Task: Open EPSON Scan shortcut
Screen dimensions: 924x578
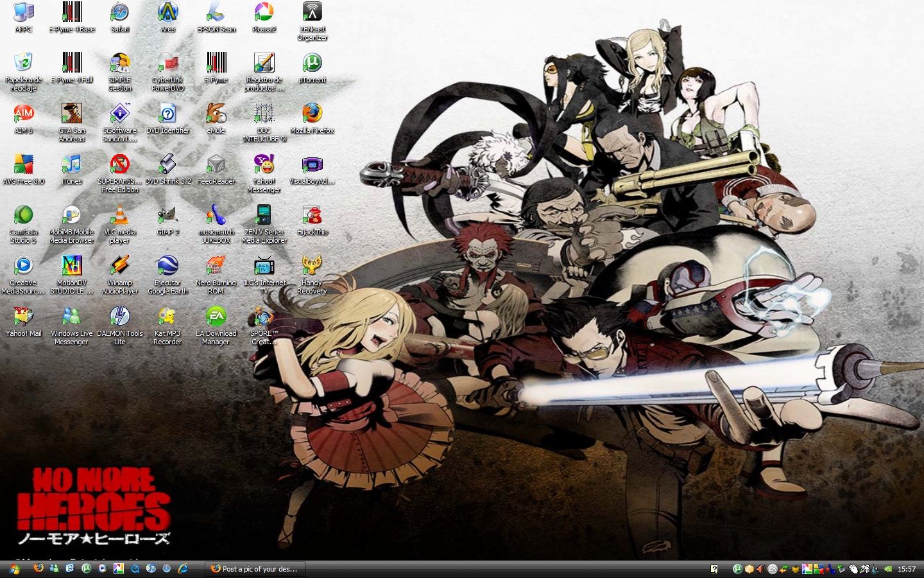Action: (x=216, y=17)
